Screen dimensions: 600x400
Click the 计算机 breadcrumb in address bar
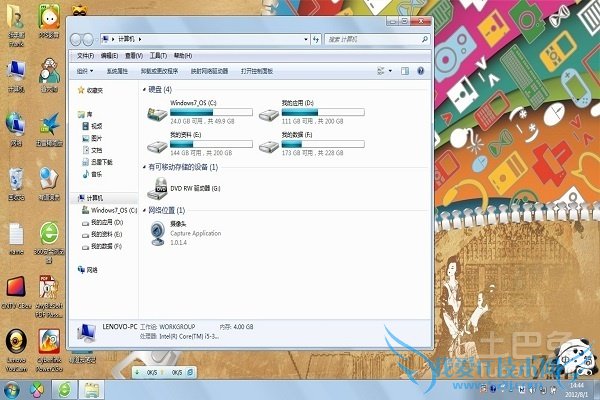point(126,39)
